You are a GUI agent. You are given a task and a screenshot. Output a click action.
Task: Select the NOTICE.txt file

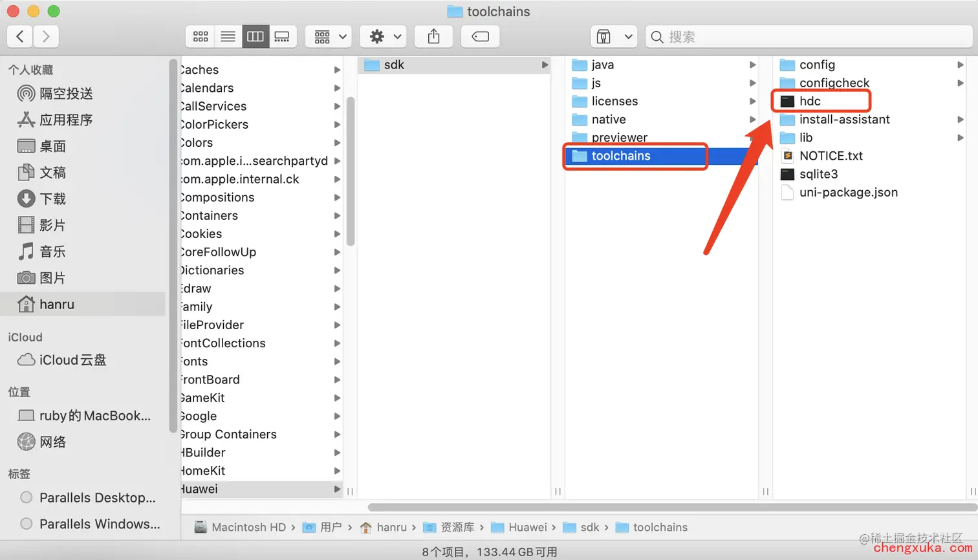point(869,156)
